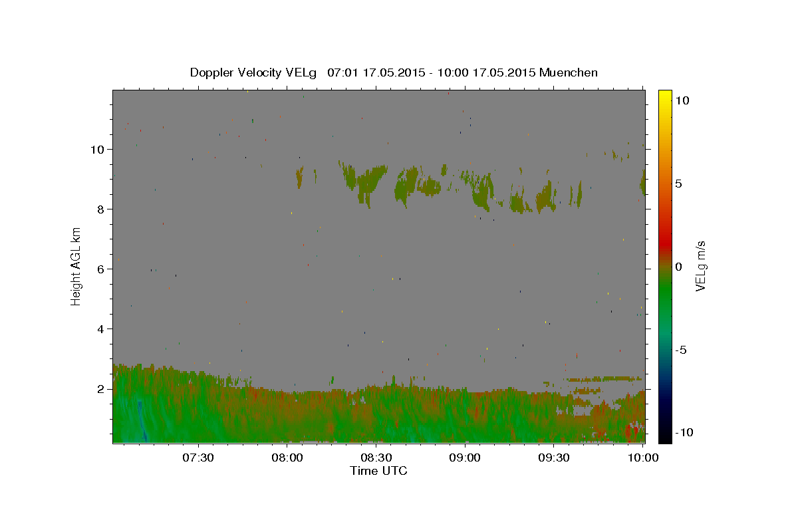
Task: Click the plot title 'Doppler Velocity VELg'
Action: click(x=254, y=72)
